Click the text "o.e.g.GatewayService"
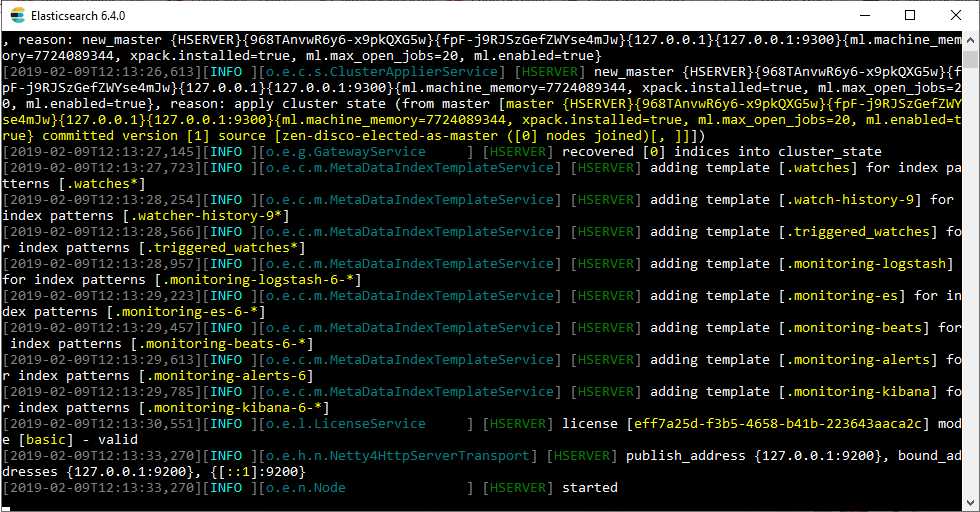 pyautogui.click(x=346, y=152)
